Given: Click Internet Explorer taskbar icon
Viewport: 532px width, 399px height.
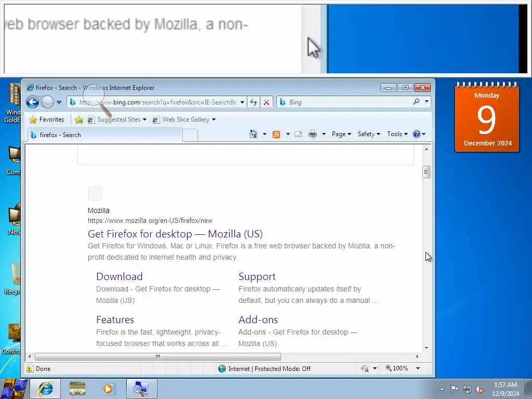Looking at the screenshot, I should (46, 389).
